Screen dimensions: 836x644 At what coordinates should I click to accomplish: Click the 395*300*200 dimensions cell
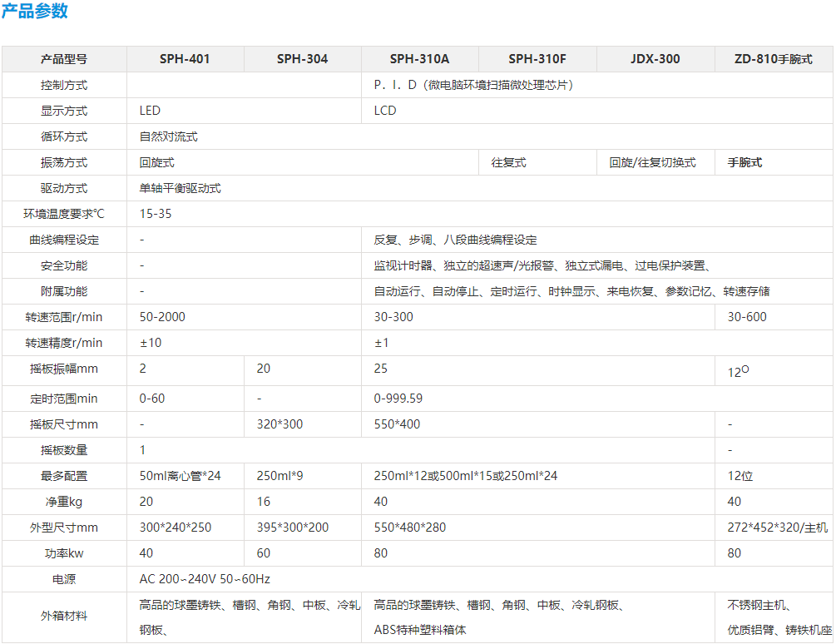point(302,528)
